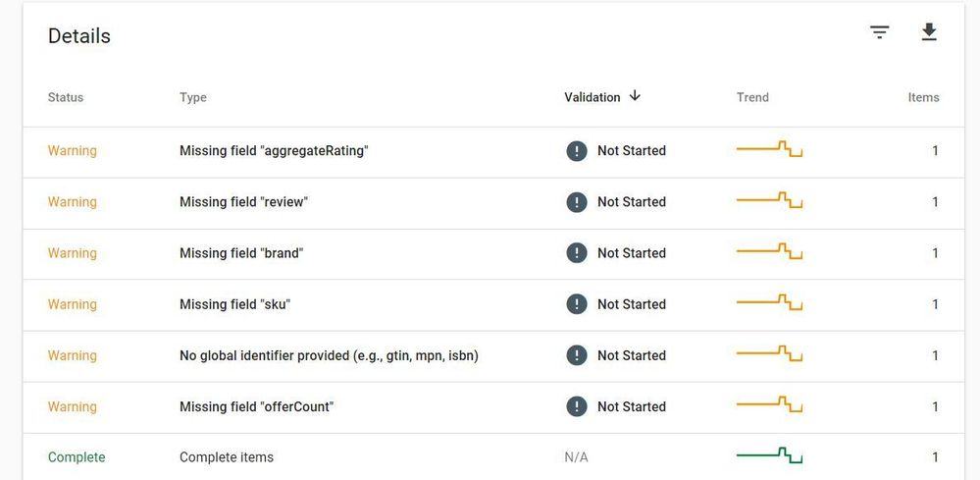Open Missing field "review" warning

click(243, 202)
